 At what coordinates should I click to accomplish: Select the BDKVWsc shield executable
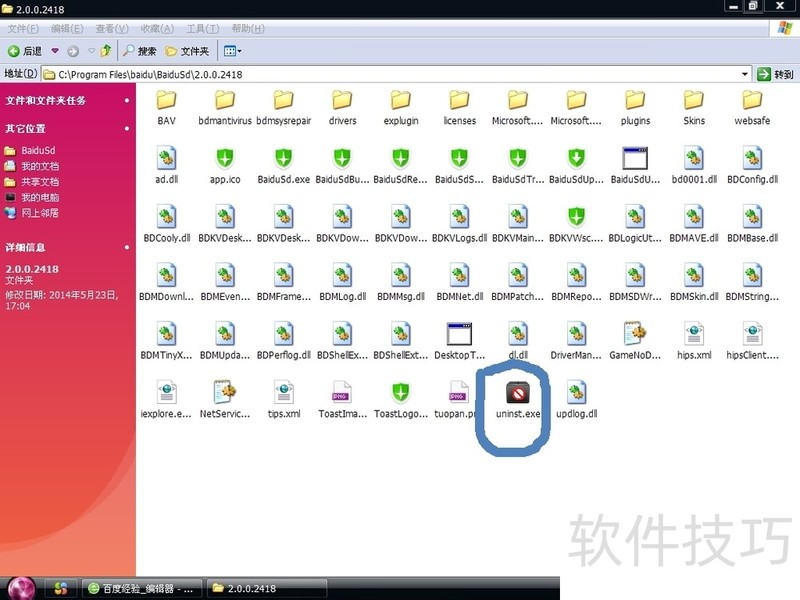point(577,224)
